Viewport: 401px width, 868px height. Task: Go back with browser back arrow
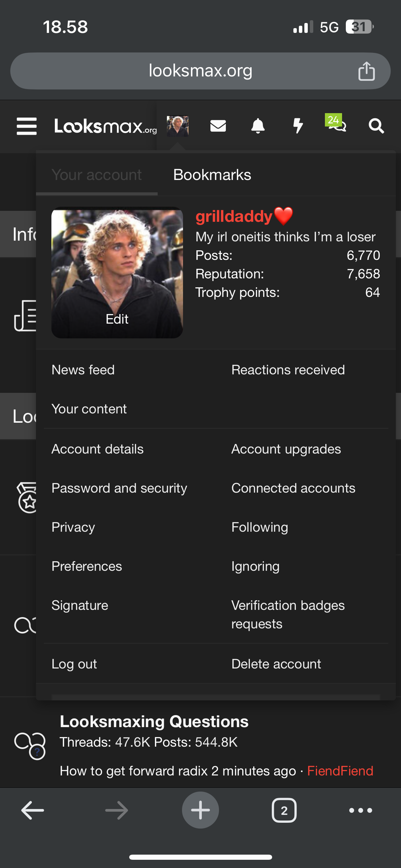click(x=33, y=810)
